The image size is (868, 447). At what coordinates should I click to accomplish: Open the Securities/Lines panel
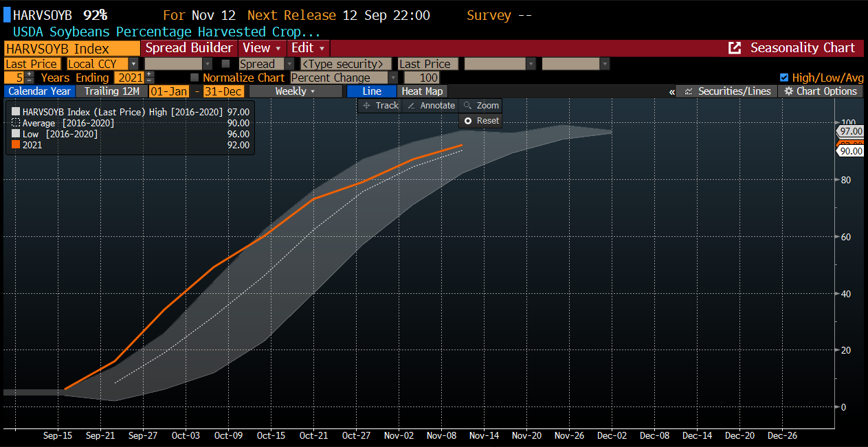pyautogui.click(x=727, y=91)
